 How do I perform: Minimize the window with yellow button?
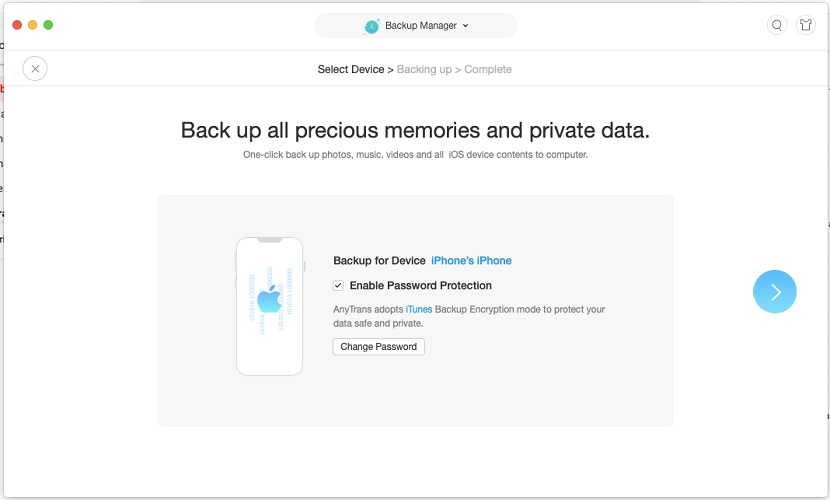[33, 25]
